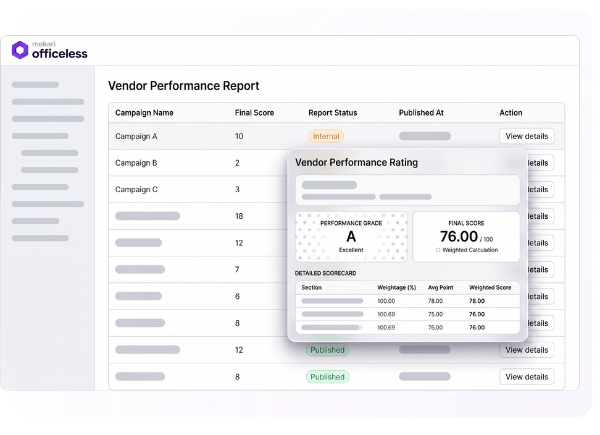This screenshot has height=435, width=600.
Task: Open View details for Campaign A
Action: [527, 136]
